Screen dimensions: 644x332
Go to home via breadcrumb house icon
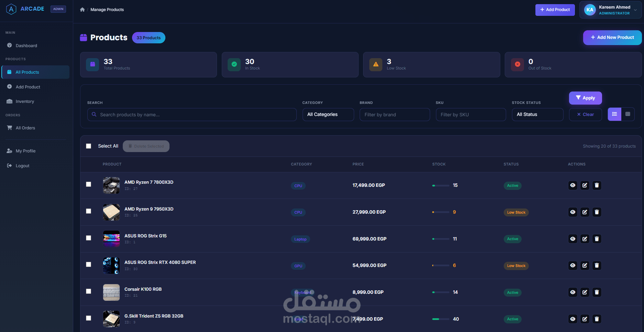pos(82,10)
